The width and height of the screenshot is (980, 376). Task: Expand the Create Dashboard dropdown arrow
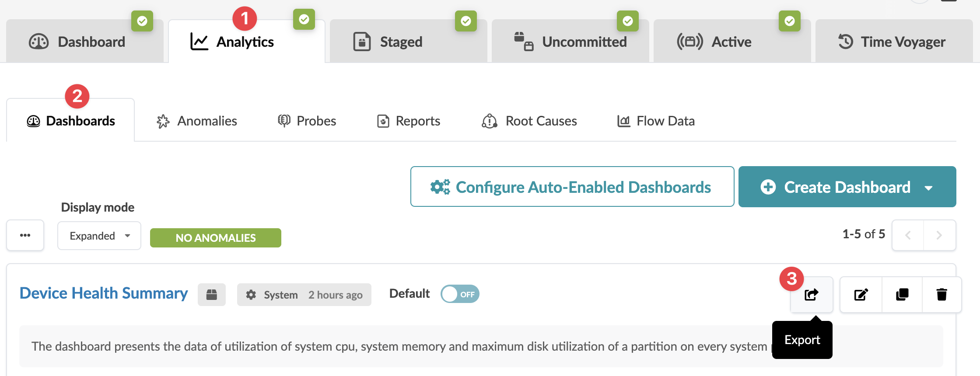pos(929,188)
